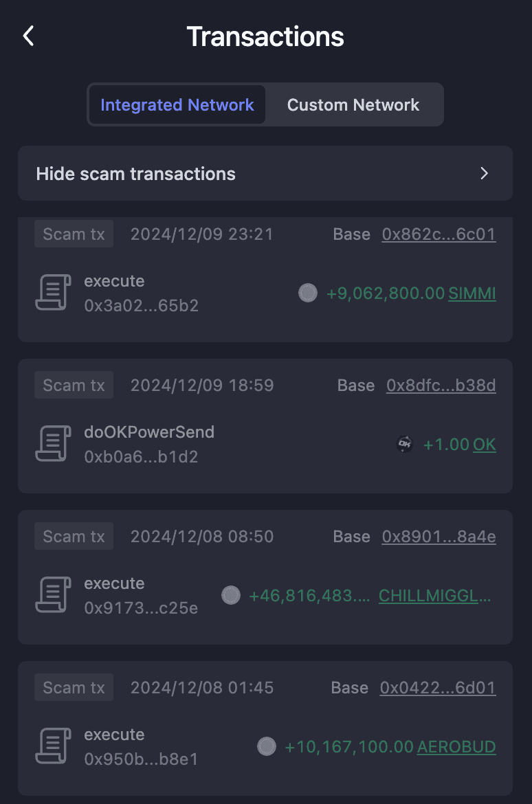Viewport: 532px width, 804px height.
Task: Open transaction hash 0x8dfc...b38d
Action: tap(441, 386)
